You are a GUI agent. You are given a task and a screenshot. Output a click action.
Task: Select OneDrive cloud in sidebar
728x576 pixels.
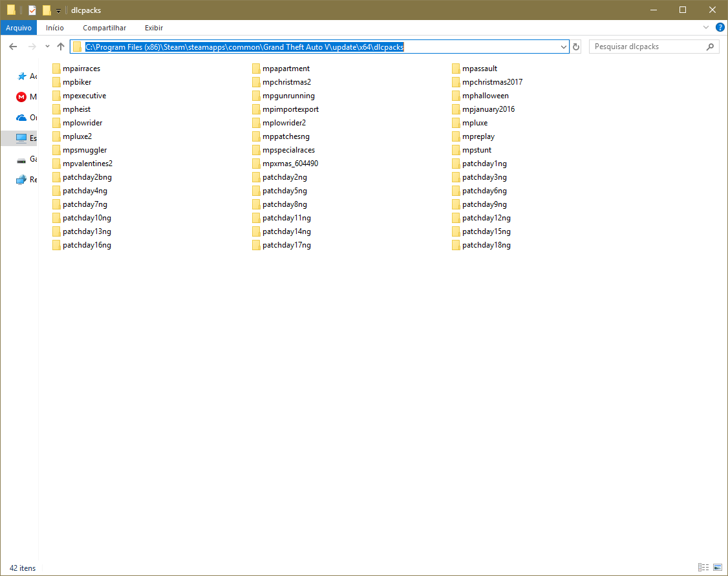(x=21, y=118)
